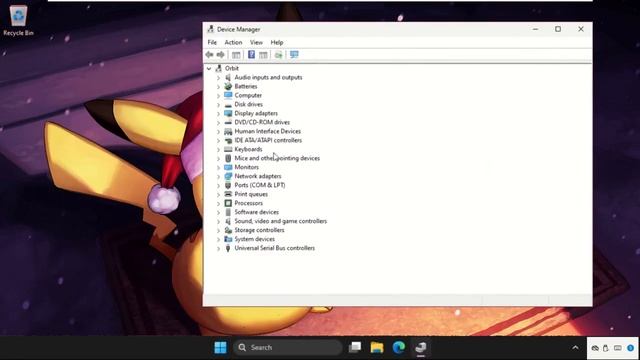The image size is (640, 360).
Task: Click the Help toolbar icon
Action: coord(251,55)
